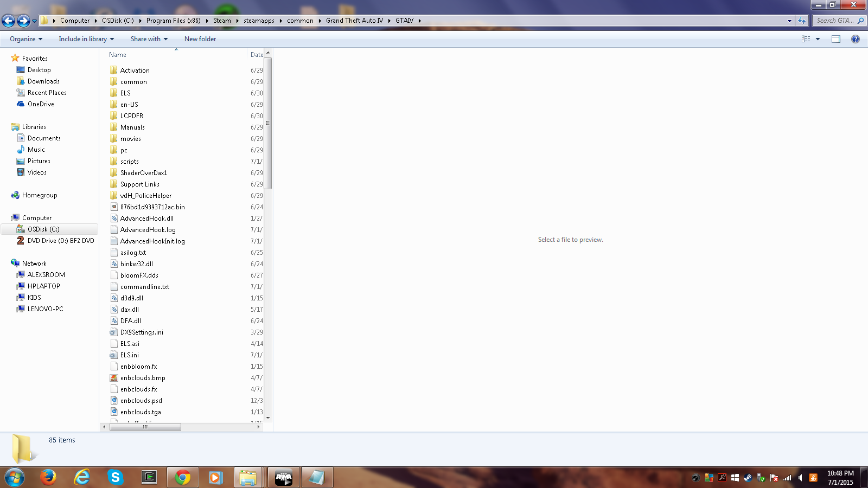Viewport: 868px width, 488px height.
Task: Open the Windows Start menu
Action: point(15,478)
